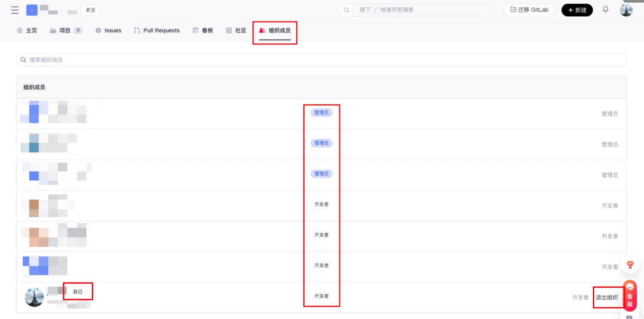This screenshot has width=644, height=319.
Task: Focus the 搜索组织成员 search field
Action: click(321, 60)
